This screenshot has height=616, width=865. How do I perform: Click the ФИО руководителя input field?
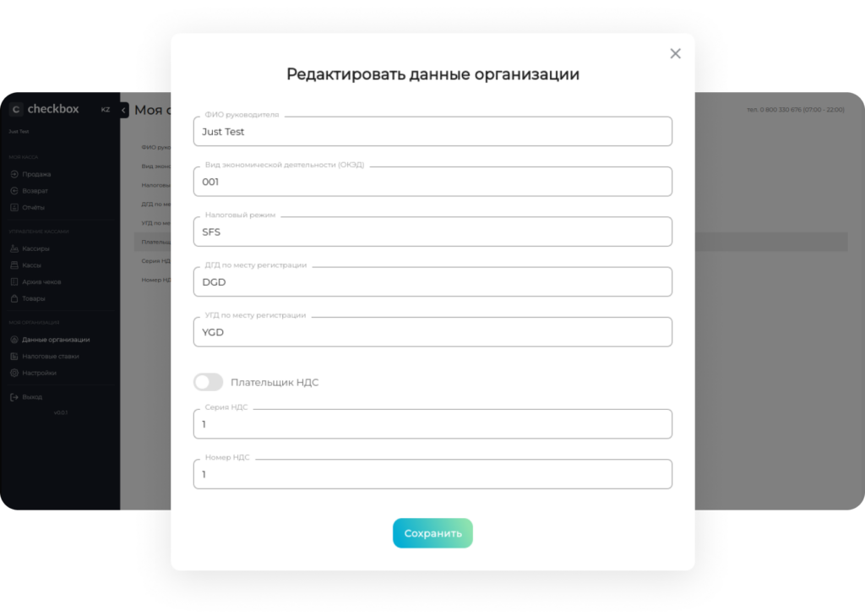[x=432, y=132]
